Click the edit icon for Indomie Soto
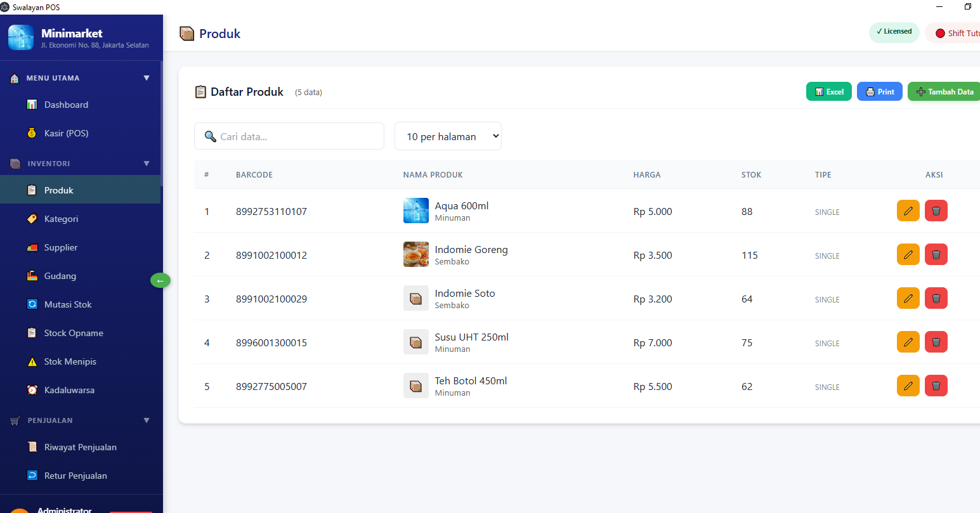980x513 pixels. pyautogui.click(x=908, y=298)
